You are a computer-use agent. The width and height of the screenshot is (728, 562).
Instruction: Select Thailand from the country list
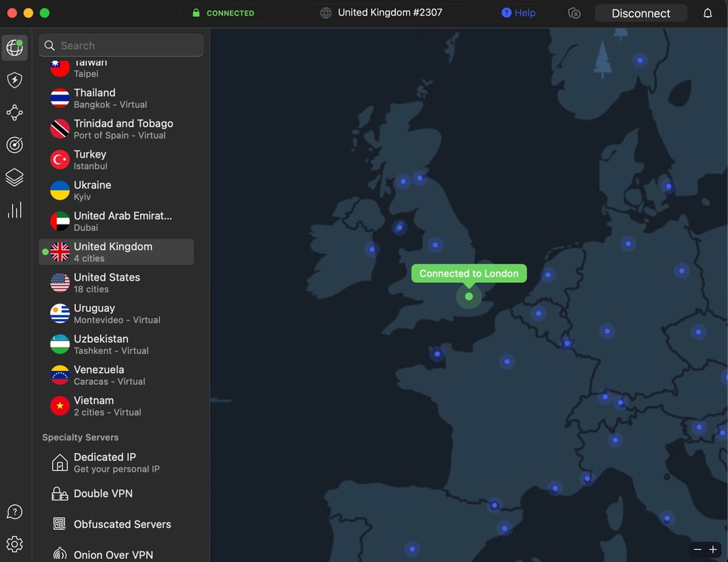[x=117, y=98]
